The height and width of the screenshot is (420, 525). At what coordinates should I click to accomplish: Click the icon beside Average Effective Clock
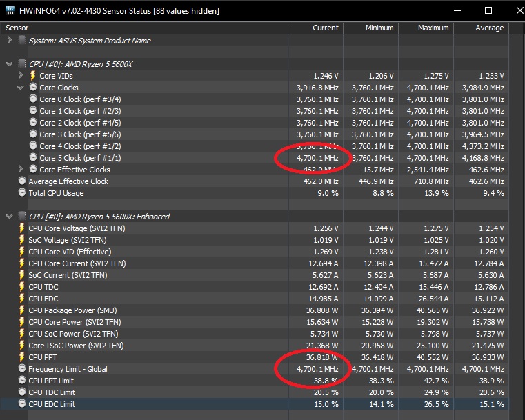[22, 181]
